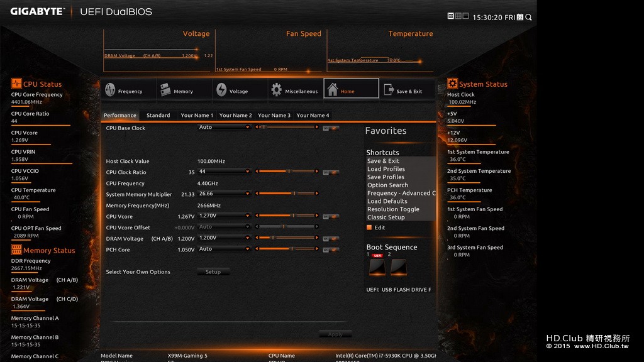This screenshot has height=362, width=644.
Task: Decrease PCH Core with left arrow
Action: [x=257, y=249]
